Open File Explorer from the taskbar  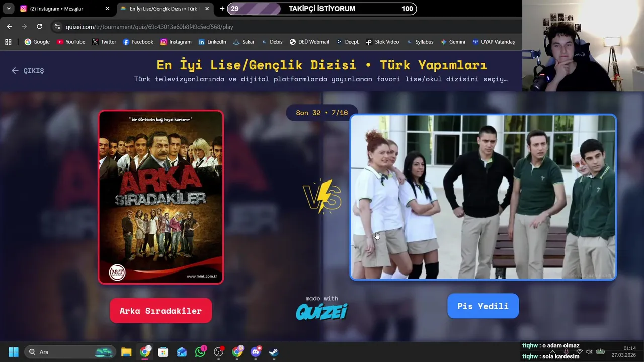pos(126,352)
